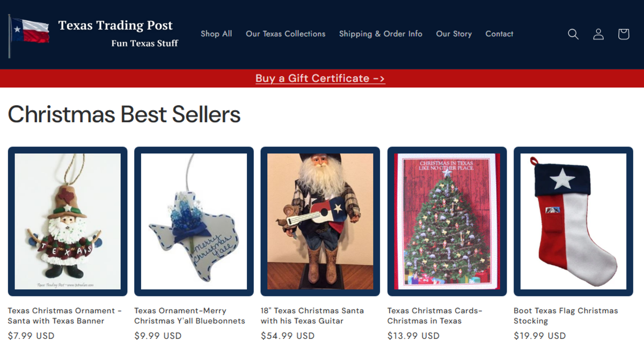
Task: Open the Shop All menu
Action: 216,34
